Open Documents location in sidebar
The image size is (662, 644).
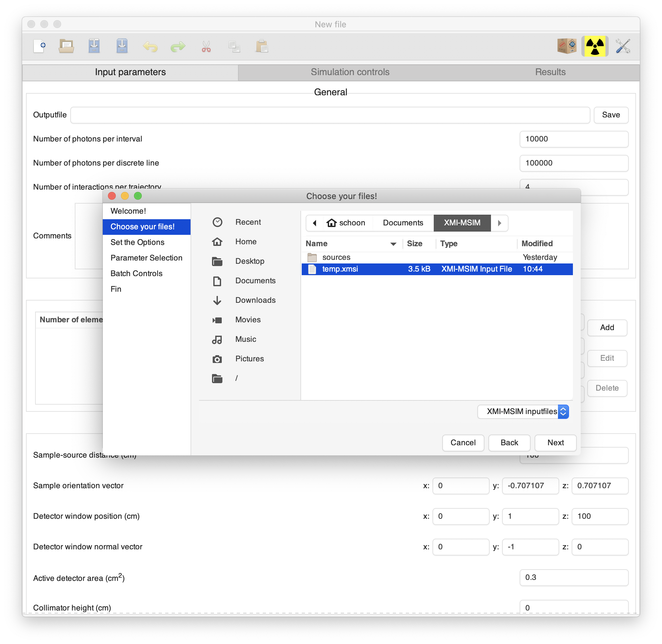pyautogui.click(x=255, y=280)
